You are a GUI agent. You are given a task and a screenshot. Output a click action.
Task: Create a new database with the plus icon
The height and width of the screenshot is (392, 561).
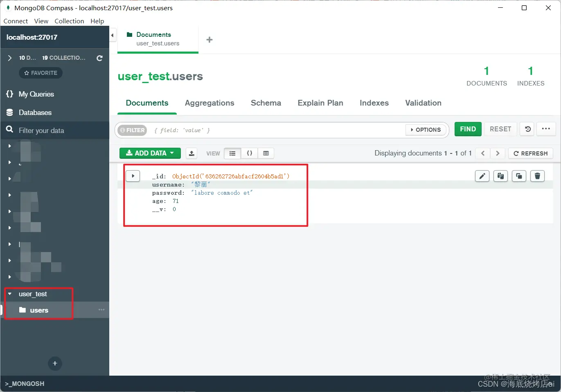tap(55, 363)
